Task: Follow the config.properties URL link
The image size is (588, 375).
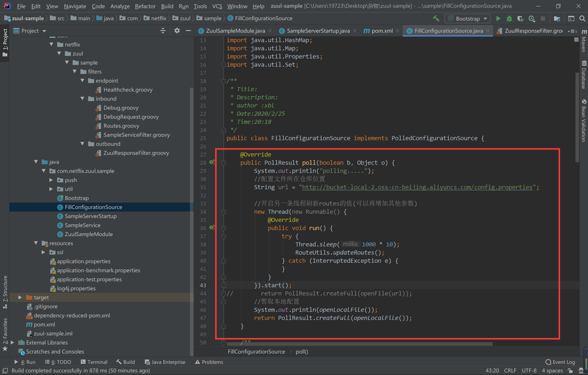Action: pos(417,187)
